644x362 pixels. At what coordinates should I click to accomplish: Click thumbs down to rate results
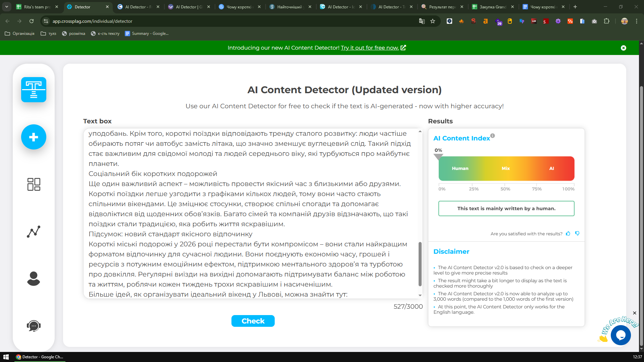577,234
